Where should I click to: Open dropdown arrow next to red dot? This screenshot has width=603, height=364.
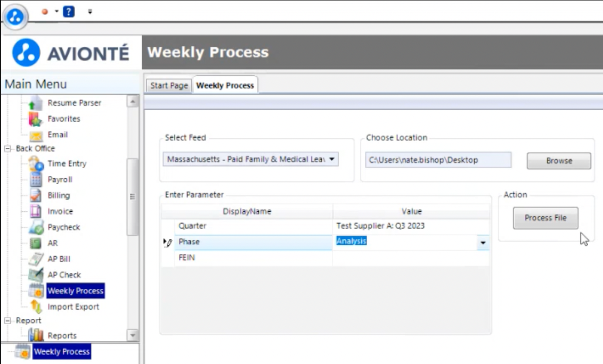point(56,11)
